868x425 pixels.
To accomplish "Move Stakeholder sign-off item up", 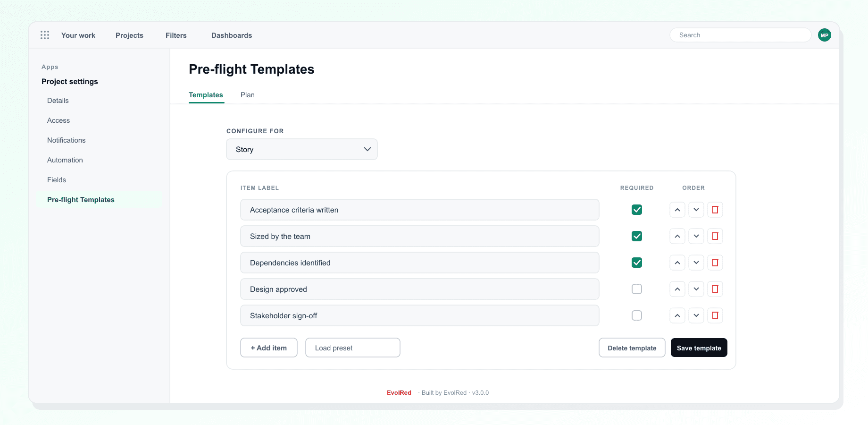I will [x=677, y=315].
